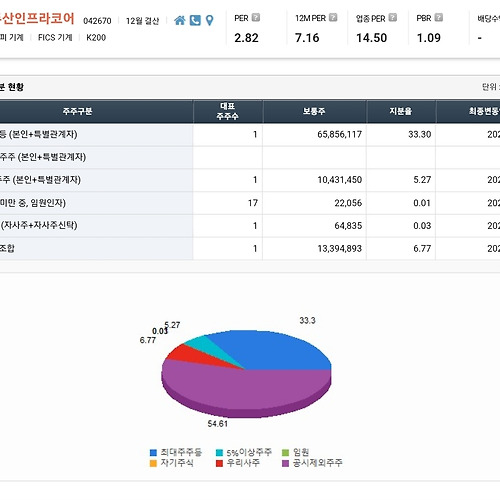Click the K200 index label
Image resolution: width=500 pixels, height=500 pixels.
point(96,37)
